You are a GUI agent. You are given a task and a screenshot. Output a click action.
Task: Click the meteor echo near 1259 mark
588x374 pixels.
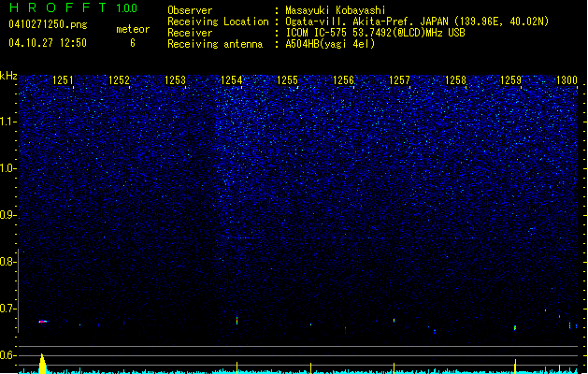click(515, 328)
